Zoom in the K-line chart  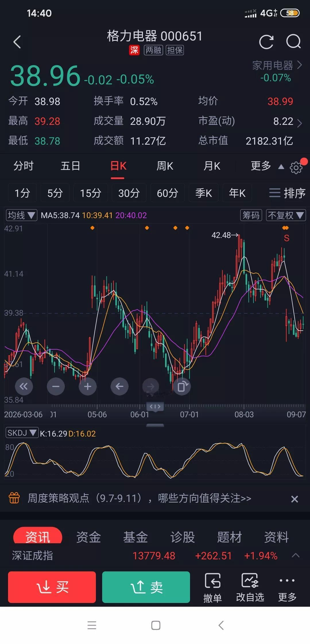(88, 386)
